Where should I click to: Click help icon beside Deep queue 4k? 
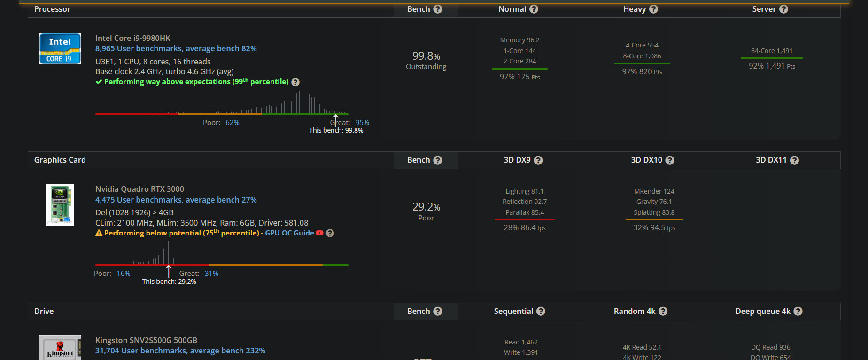click(798, 311)
